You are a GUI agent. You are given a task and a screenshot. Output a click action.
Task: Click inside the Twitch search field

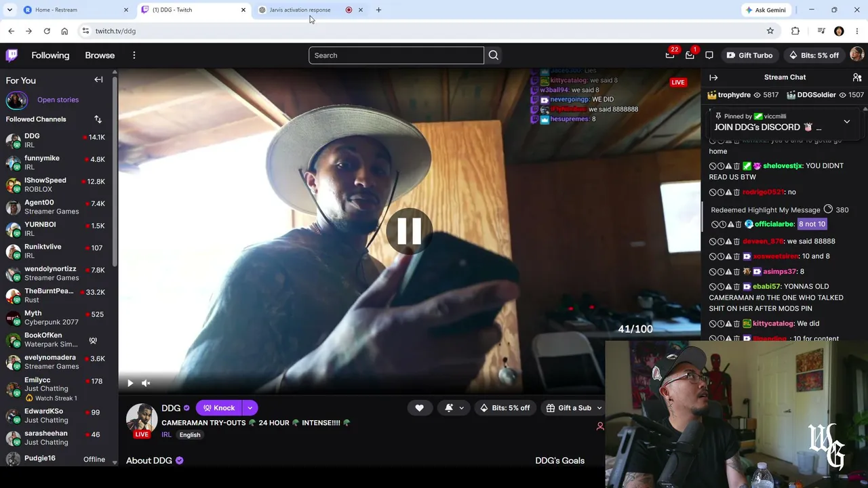pos(396,56)
